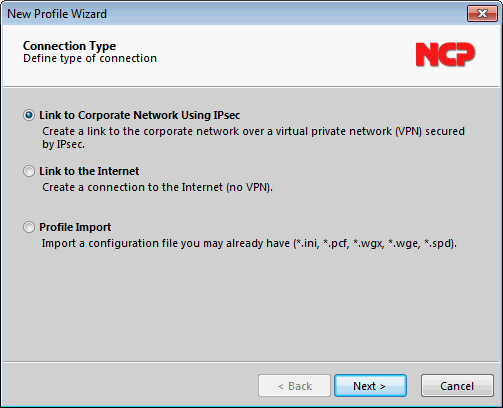Click the greyed-out < Back button
503x408 pixels.
294,386
